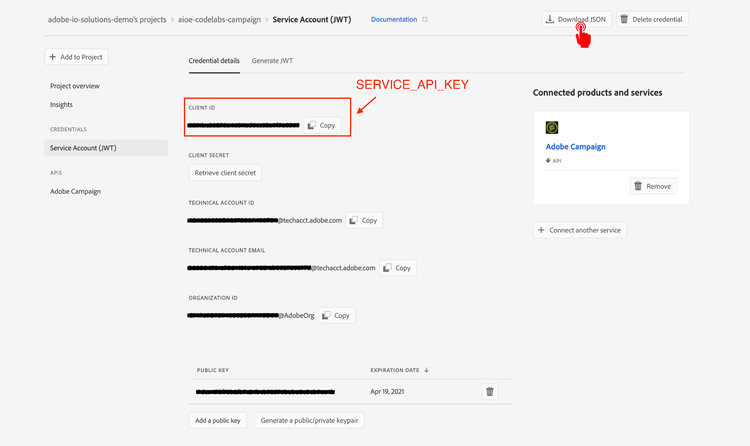The width and height of the screenshot is (750, 446).
Task: Click the Delete credential button
Action: click(x=652, y=19)
